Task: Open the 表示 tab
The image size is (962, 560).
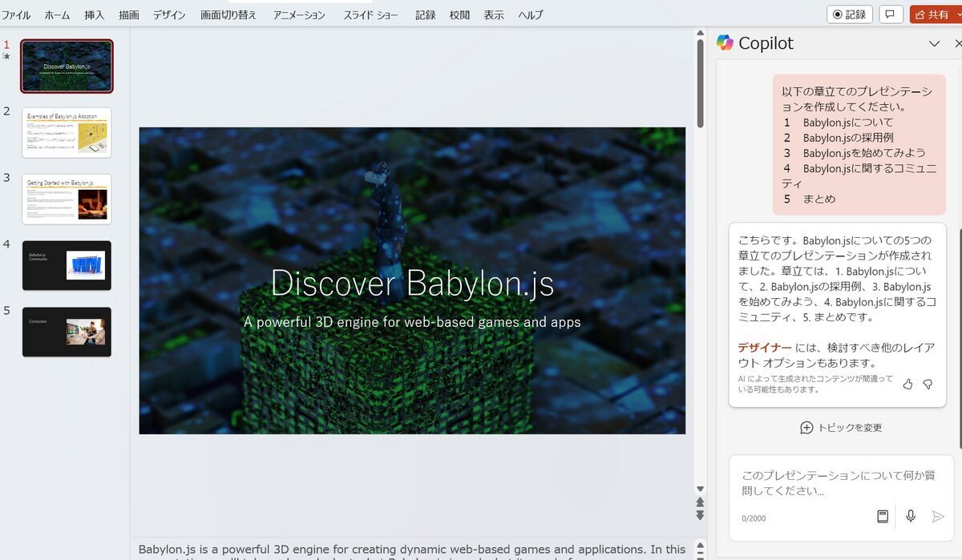Action: 494,15
